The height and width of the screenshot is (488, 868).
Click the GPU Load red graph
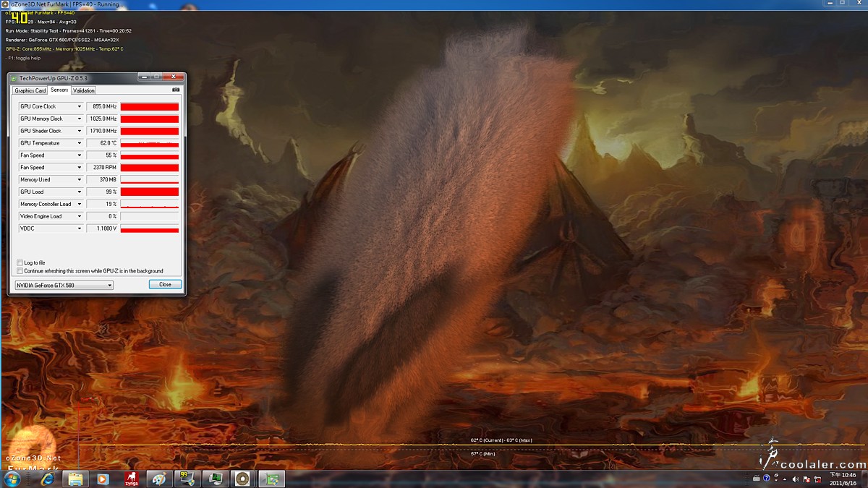pos(150,192)
